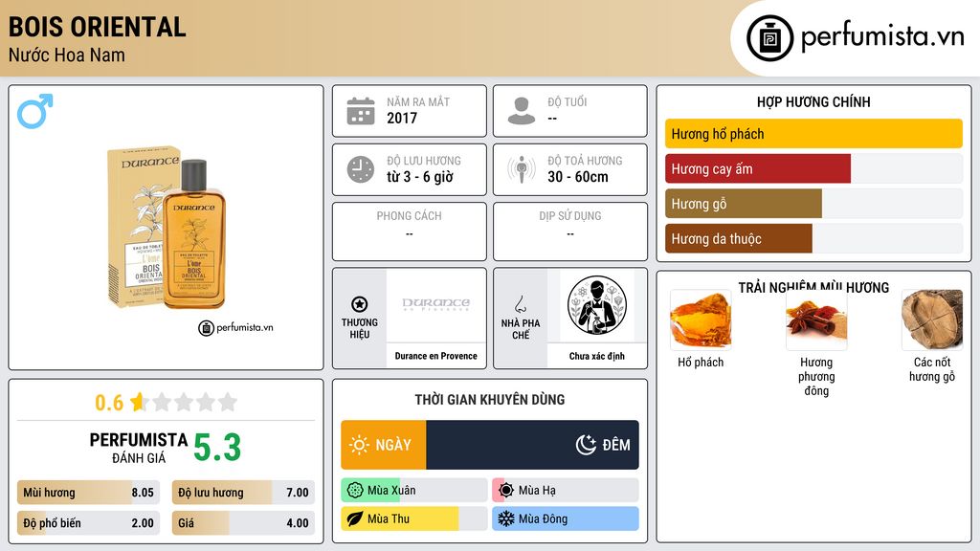Click the Hương phương đông spice image
This screenshot has width=980, height=551.
click(816, 321)
